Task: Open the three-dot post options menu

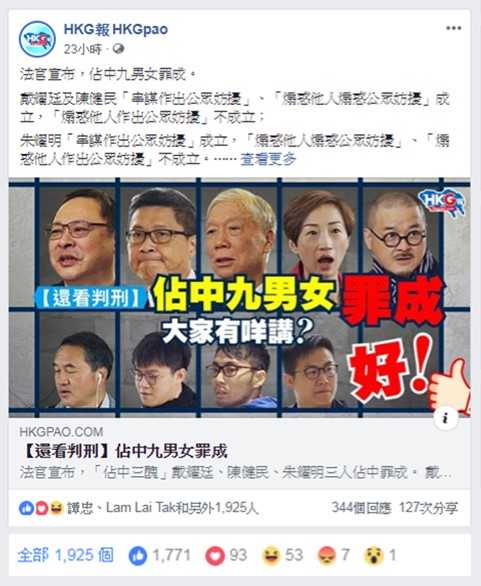Action: click(x=453, y=28)
